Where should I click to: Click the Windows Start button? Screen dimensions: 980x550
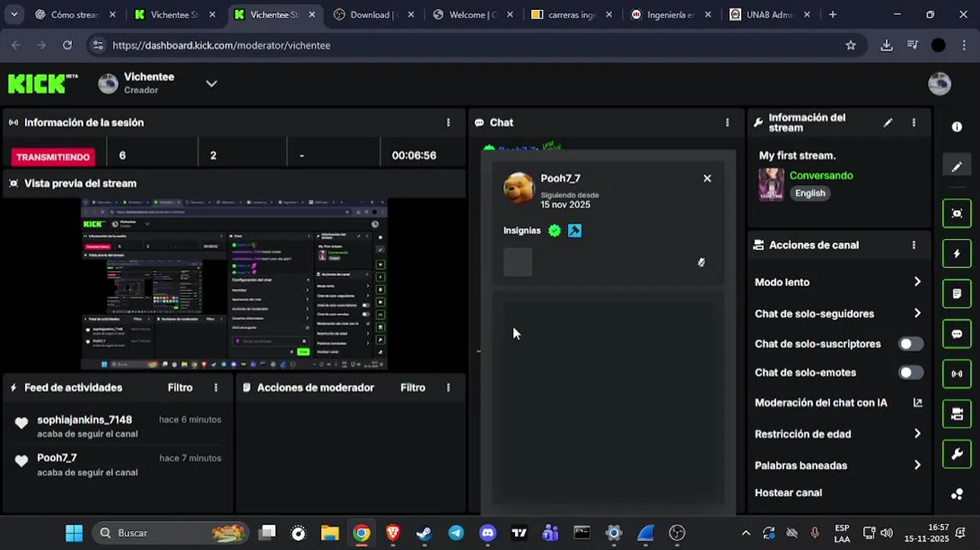click(74, 532)
